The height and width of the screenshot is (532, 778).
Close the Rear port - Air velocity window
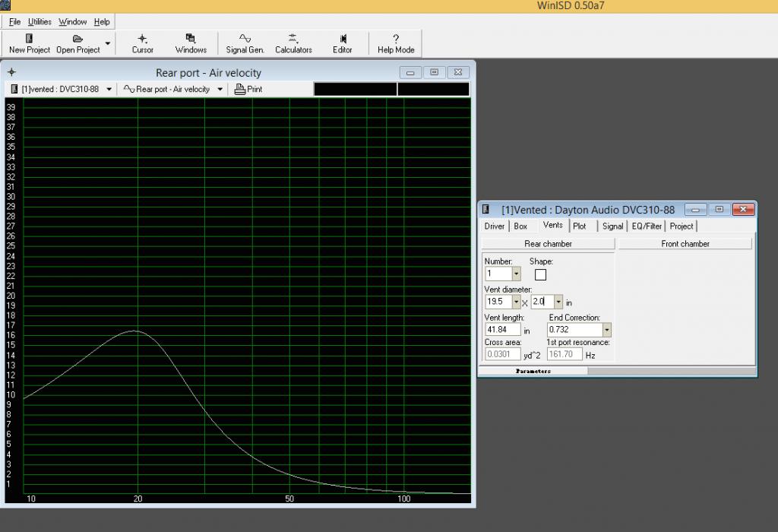458,72
